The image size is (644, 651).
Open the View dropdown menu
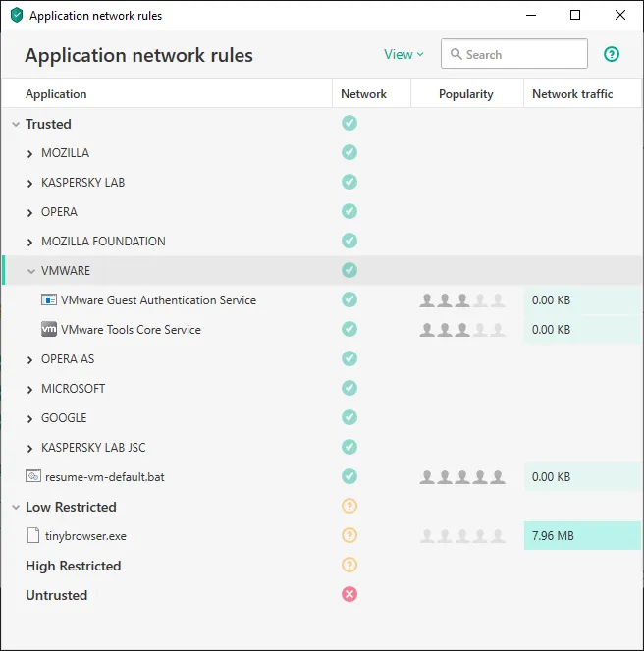403,54
